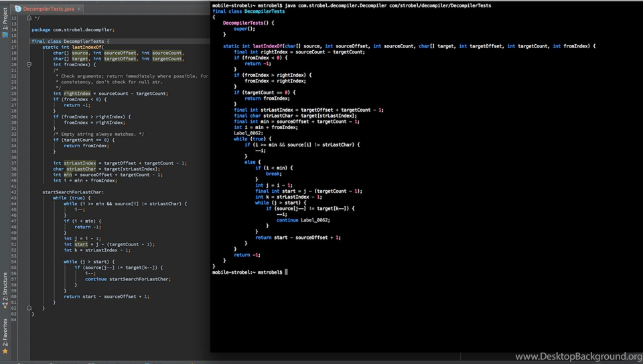Open the 1: Project tool window
The width and height of the screenshot is (643, 364).
coord(5,19)
